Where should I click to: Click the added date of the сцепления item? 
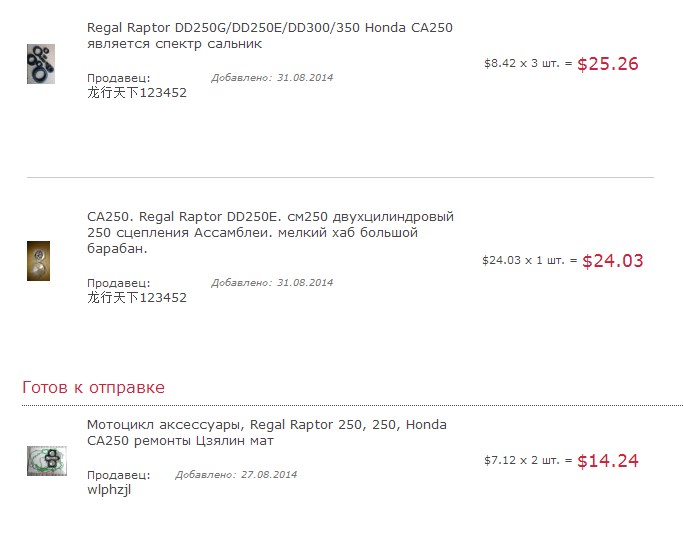(x=272, y=283)
